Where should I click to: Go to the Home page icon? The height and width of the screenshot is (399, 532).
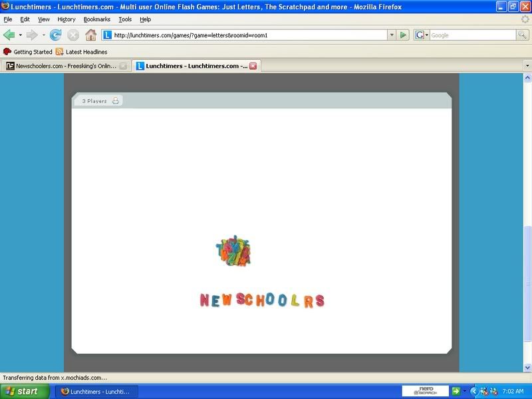pos(90,35)
